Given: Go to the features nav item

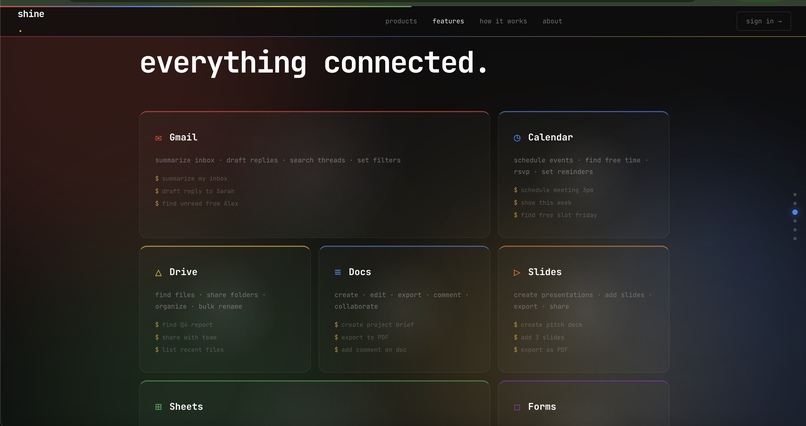Looking at the screenshot, I should click(x=448, y=21).
